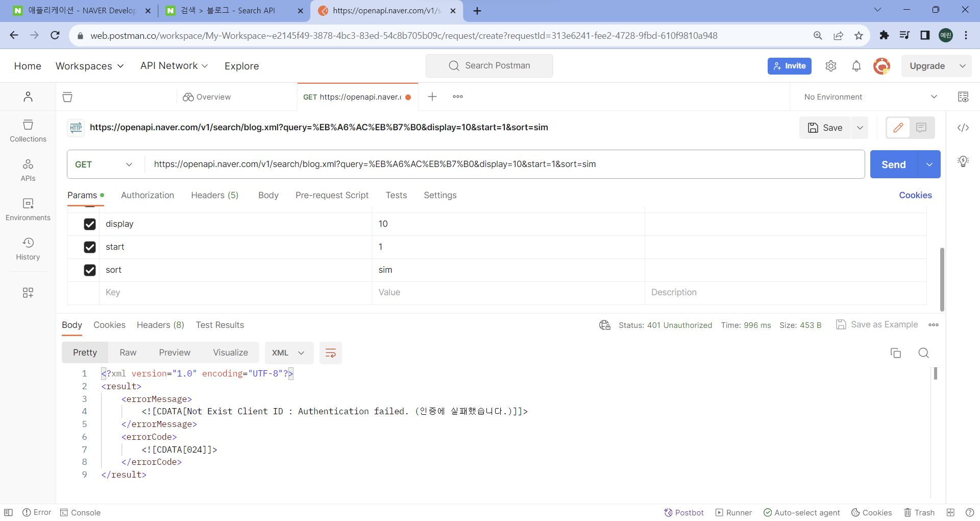Toggle the sidebar from status bar icon
This screenshot has height=521, width=980.
pyautogui.click(x=8, y=512)
